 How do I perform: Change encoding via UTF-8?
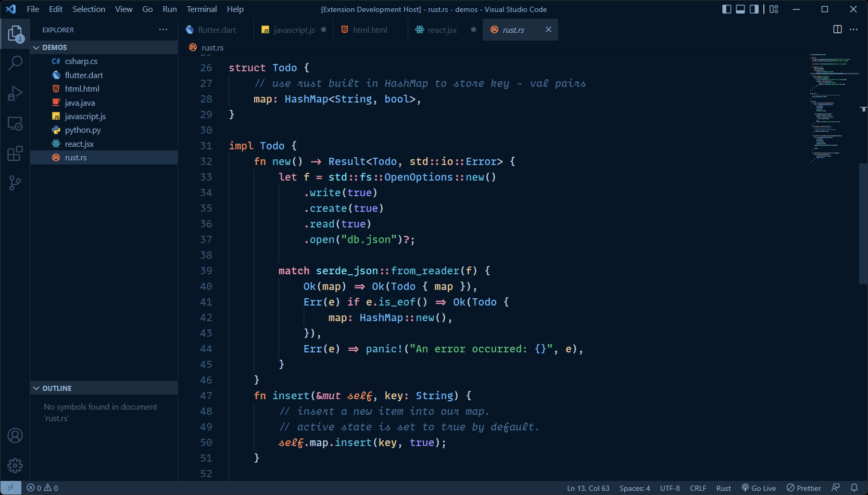670,488
